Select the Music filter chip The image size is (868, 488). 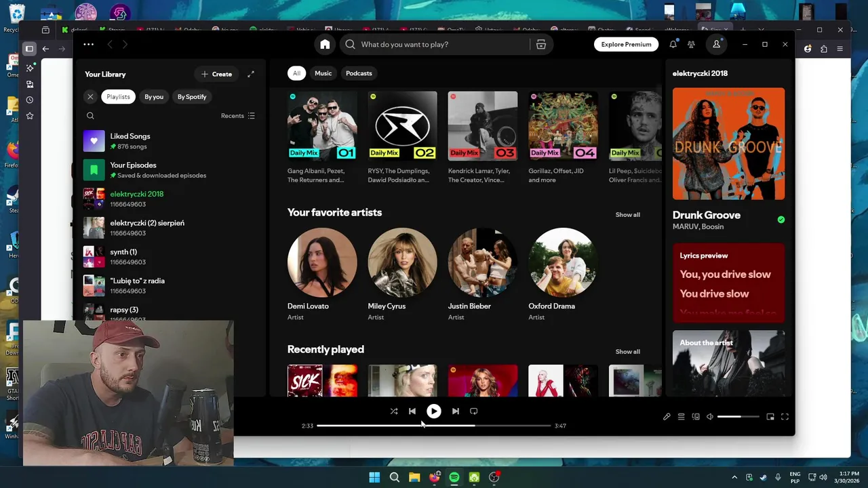[323, 73]
